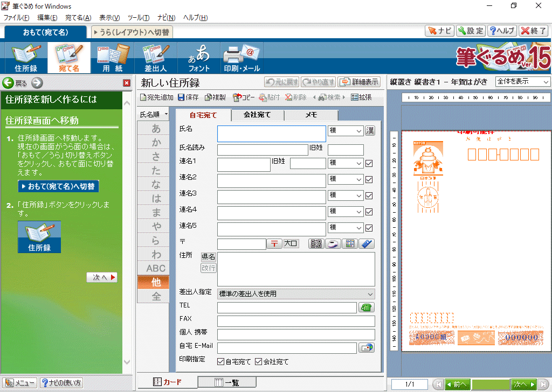The height and width of the screenshot is (392, 552).
Task: Open the 編集(E) menu
Action: coord(47,18)
